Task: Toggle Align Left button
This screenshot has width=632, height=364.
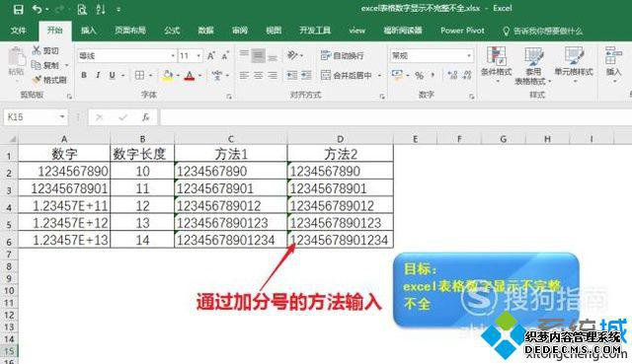Action: (x=244, y=75)
